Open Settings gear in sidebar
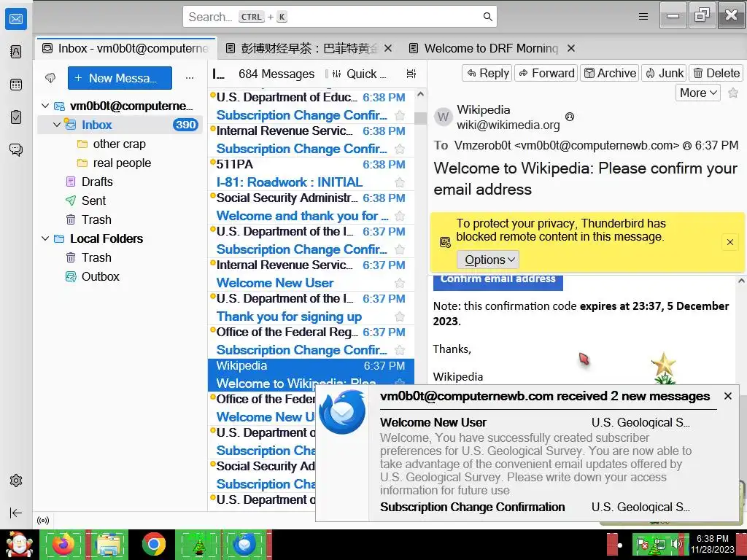The height and width of the screenshot is (560, 747). click(x=16, y=481)
